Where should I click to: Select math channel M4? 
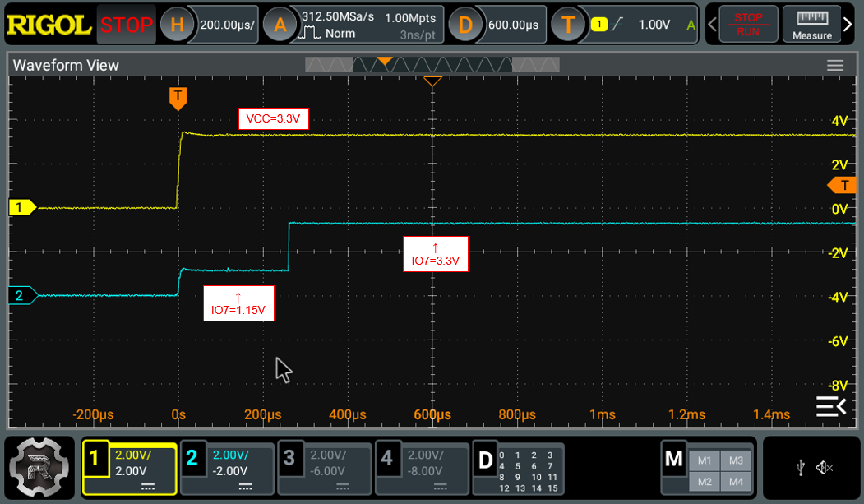pos(736,482)
